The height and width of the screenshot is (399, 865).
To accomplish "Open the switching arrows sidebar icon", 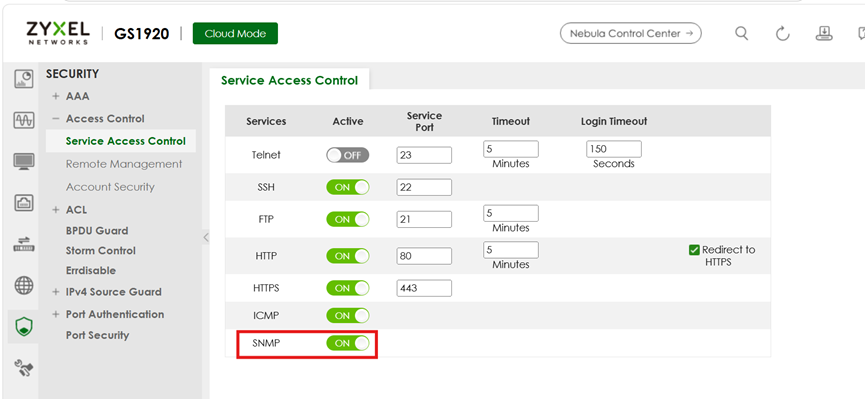I will click(24, 244).
